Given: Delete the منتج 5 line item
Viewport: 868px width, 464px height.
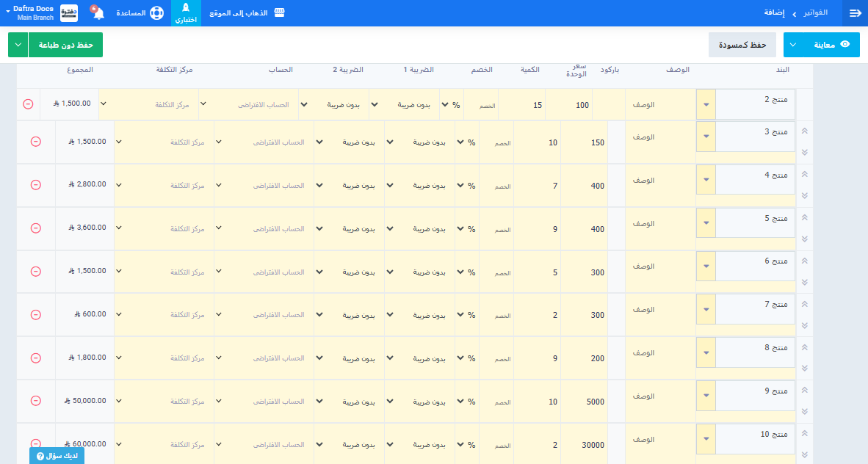Looking at the screenshot, I should [35, 228].
